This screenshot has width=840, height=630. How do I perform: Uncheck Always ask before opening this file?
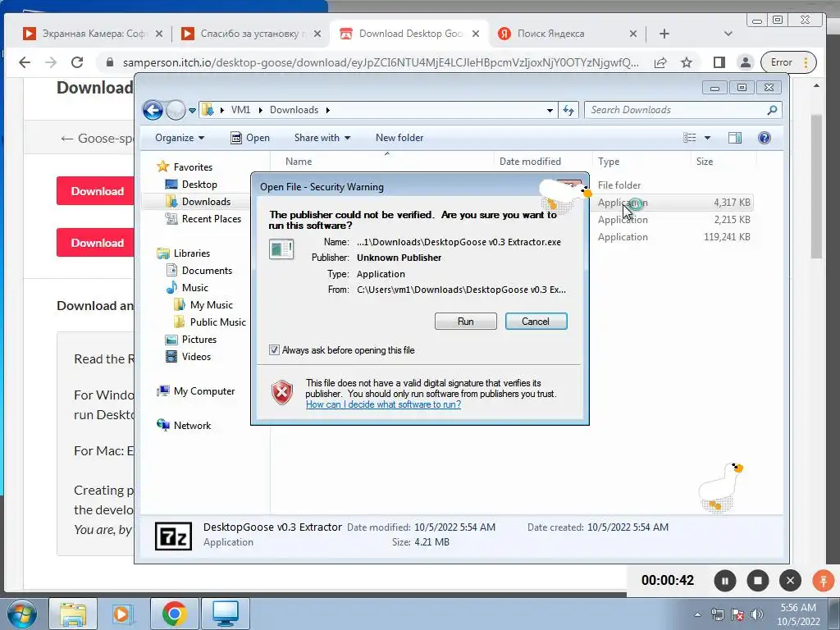pos(274,349)
